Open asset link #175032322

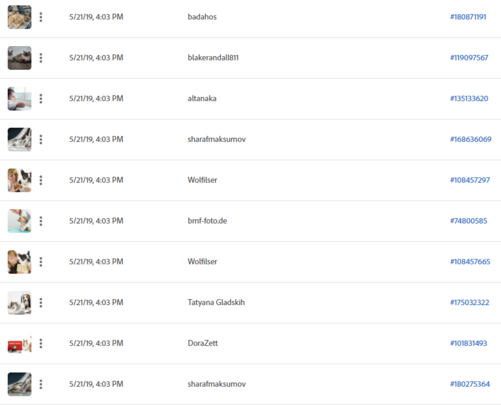click(x=470, y=303)
